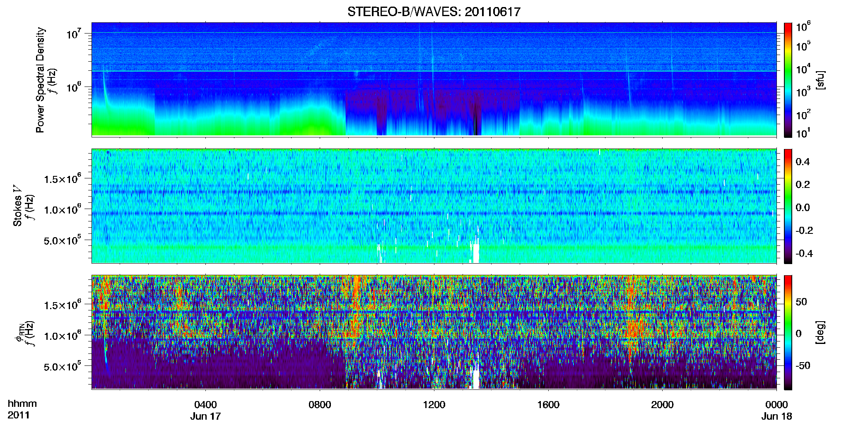
Task: Click the Jun 17 date label
Action: (205, 416)
